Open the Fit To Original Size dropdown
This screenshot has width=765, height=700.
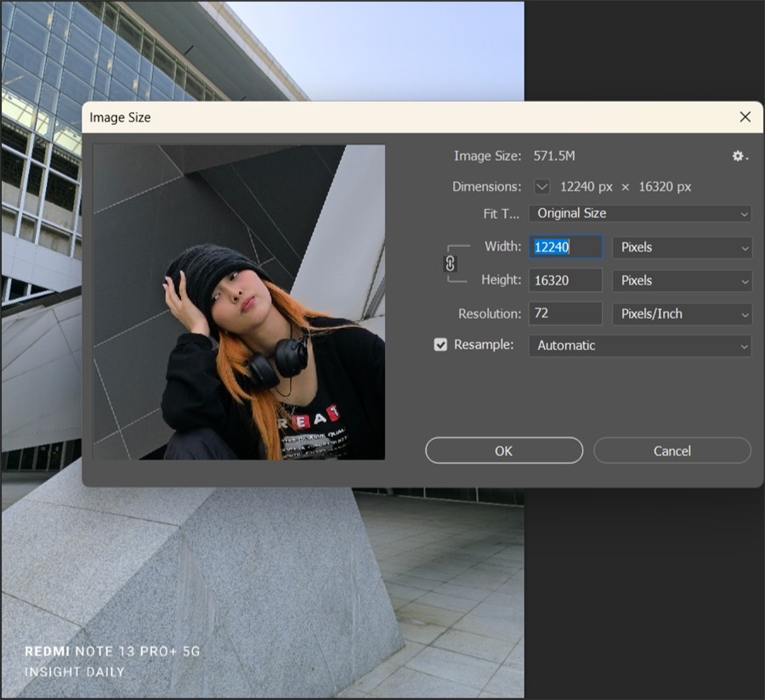639,213
